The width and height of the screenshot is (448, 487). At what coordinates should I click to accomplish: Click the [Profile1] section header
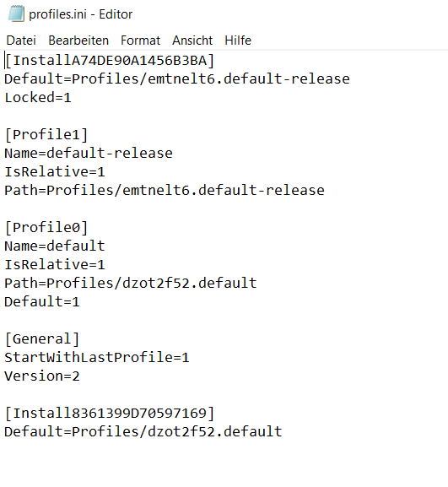[x=46, y=135]
